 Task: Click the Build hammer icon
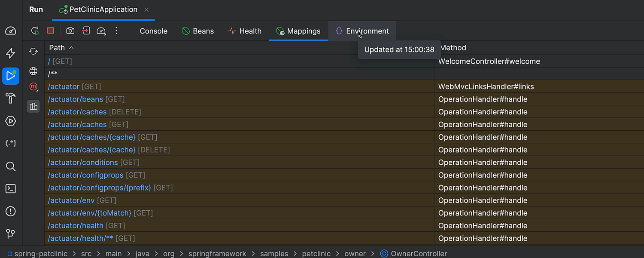pyautogui.click(x=11, y=98)
